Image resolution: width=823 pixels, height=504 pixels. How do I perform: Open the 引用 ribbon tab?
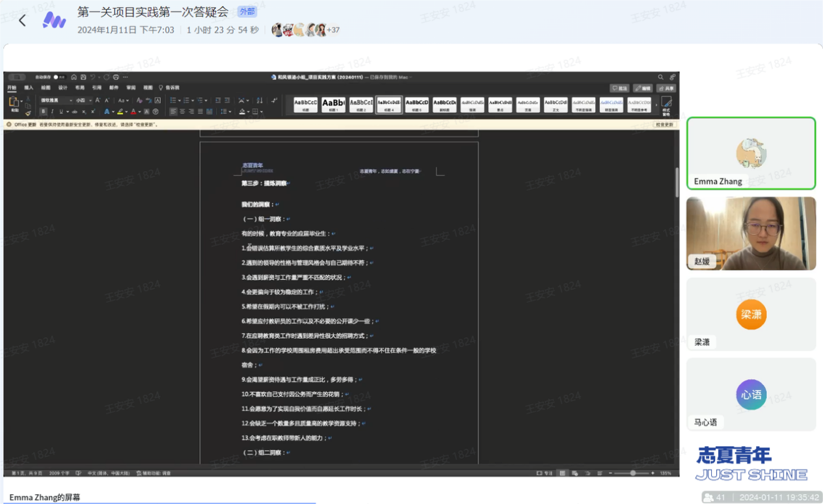click(x=96, y=88)
